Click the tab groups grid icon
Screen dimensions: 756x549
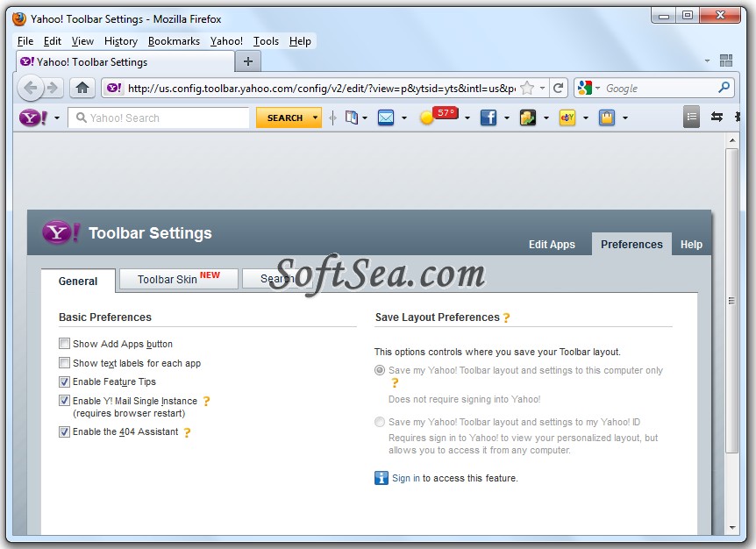pyautogui.click(x=726, y=61)
